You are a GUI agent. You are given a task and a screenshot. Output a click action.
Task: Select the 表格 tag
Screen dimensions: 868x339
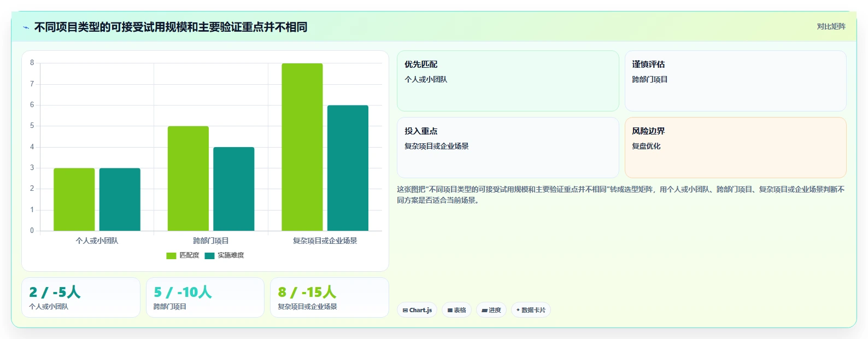(x=456, y=310)
